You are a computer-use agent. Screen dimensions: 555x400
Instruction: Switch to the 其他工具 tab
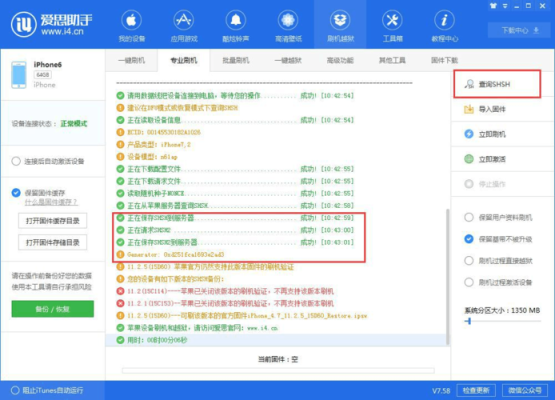click(392, 61)
